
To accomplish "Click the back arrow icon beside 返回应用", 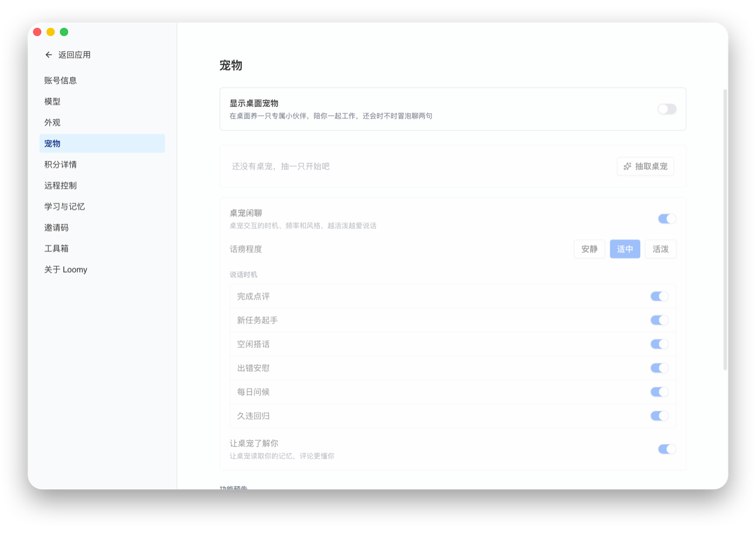I will point(49,55).
